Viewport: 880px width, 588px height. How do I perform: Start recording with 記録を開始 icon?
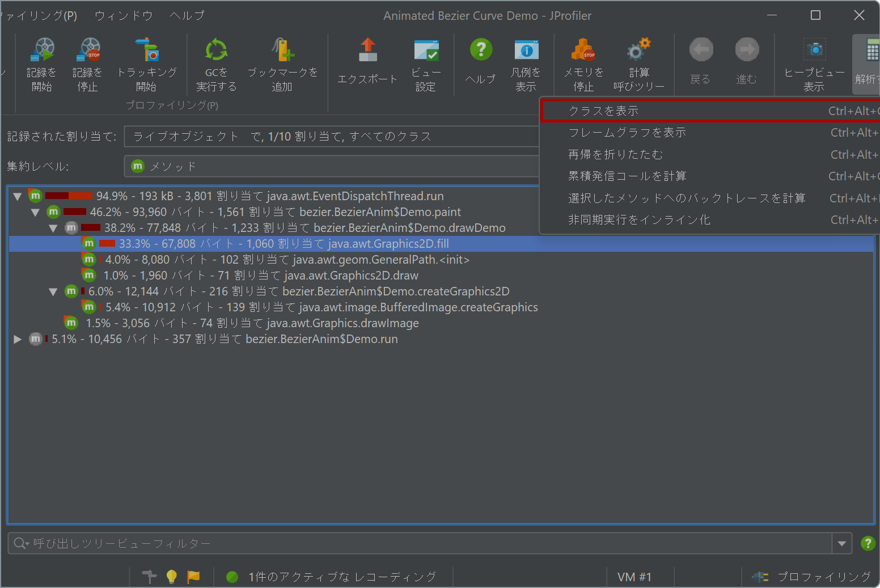click(x=42, y=64)
